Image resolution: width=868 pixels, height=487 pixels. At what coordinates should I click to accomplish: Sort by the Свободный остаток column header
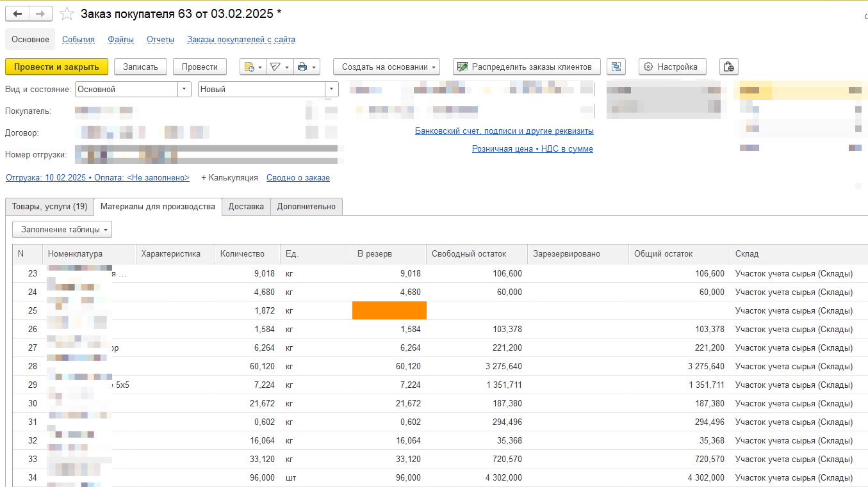coord(469,254)
